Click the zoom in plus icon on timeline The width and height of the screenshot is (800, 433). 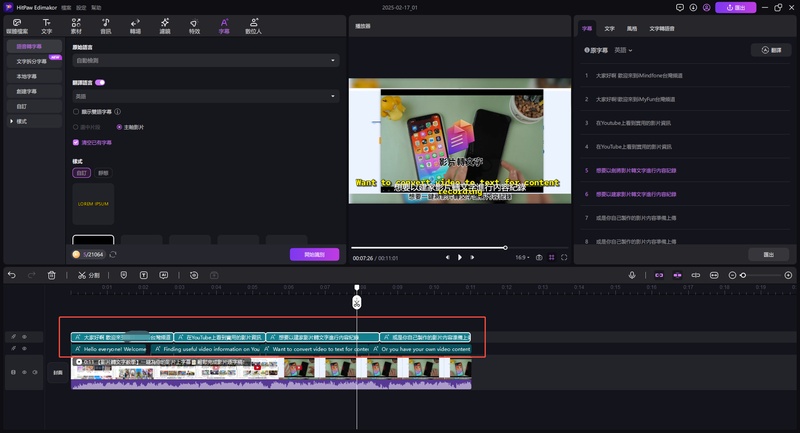(788, 275)
